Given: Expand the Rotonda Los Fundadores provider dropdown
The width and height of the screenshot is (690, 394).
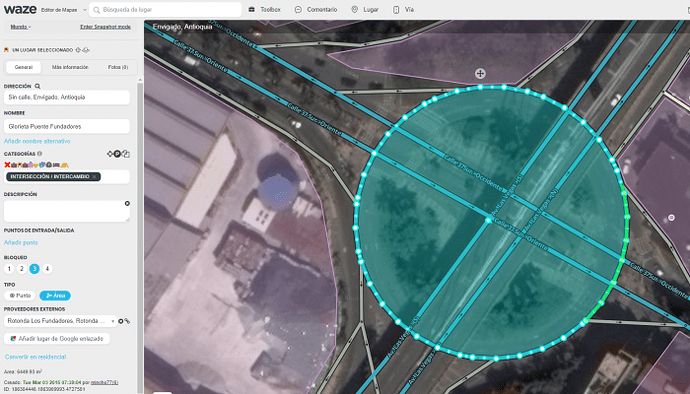Looking at the screenshot, I should [113, 321].
